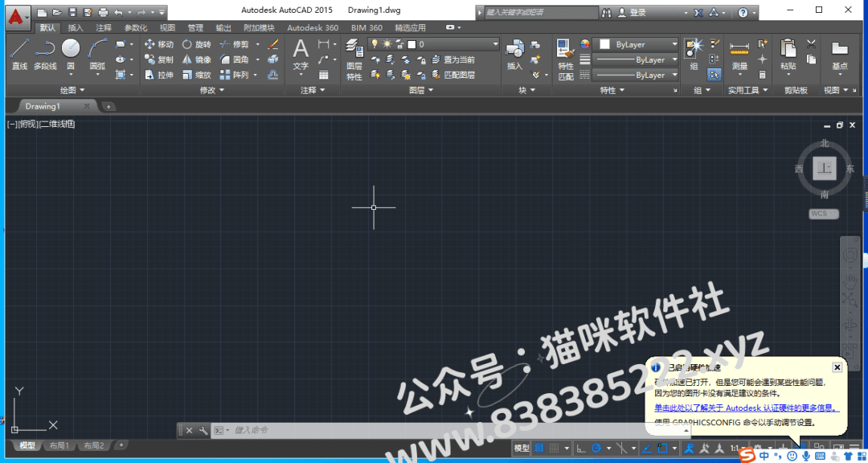Switch to the 布局1 layout tab

tap(59, 445)
